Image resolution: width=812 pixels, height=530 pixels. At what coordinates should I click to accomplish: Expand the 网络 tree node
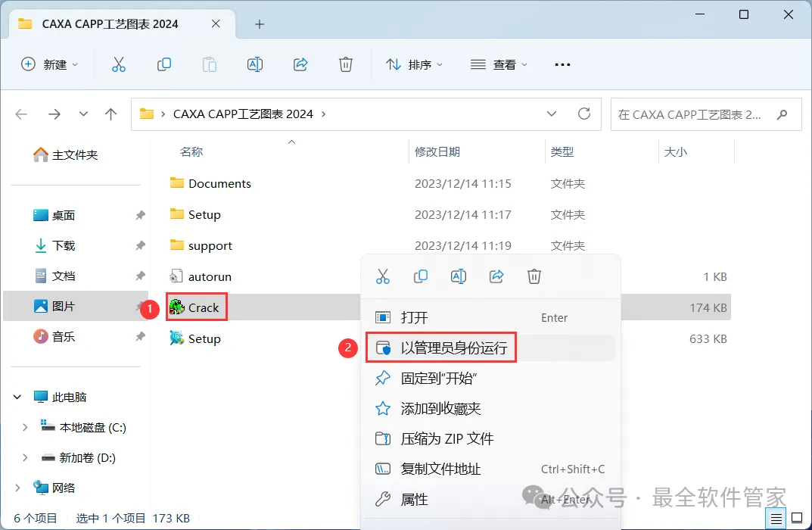pyautogui.click(x=17, y=488)
